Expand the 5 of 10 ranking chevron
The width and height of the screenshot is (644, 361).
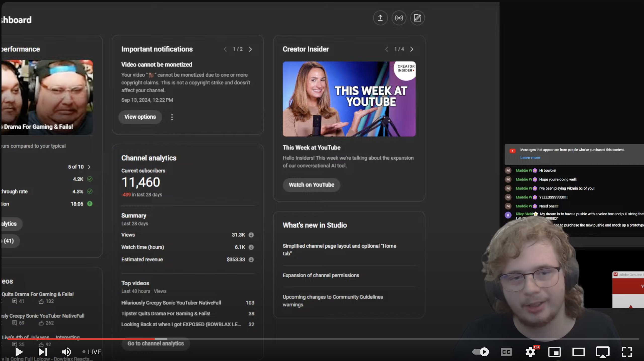tap(89, 167)
